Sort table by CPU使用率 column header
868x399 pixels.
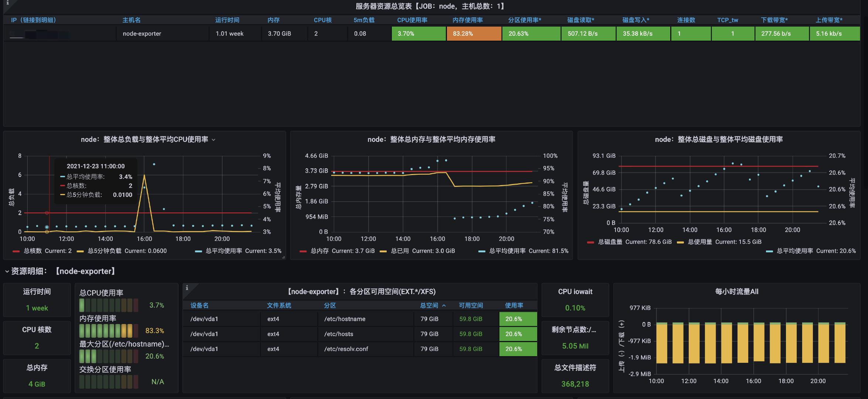click(412, 20)
